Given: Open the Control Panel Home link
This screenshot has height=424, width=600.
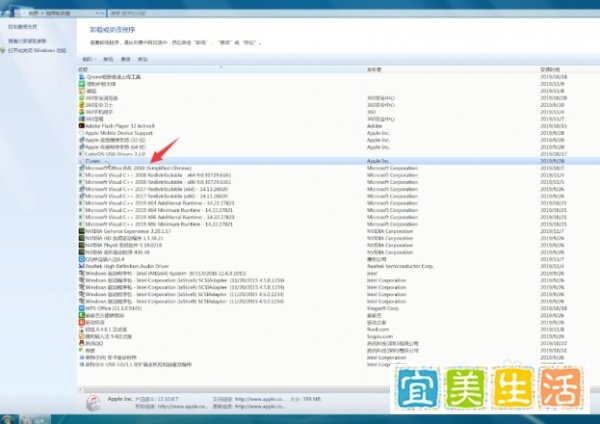Looking at the screenshot, I should (x=23, y=26).
